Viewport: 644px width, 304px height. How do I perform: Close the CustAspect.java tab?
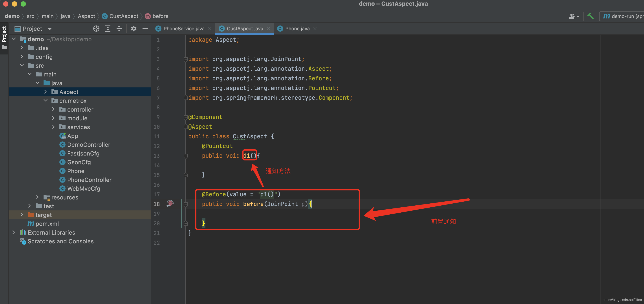(x=268, y=29)
